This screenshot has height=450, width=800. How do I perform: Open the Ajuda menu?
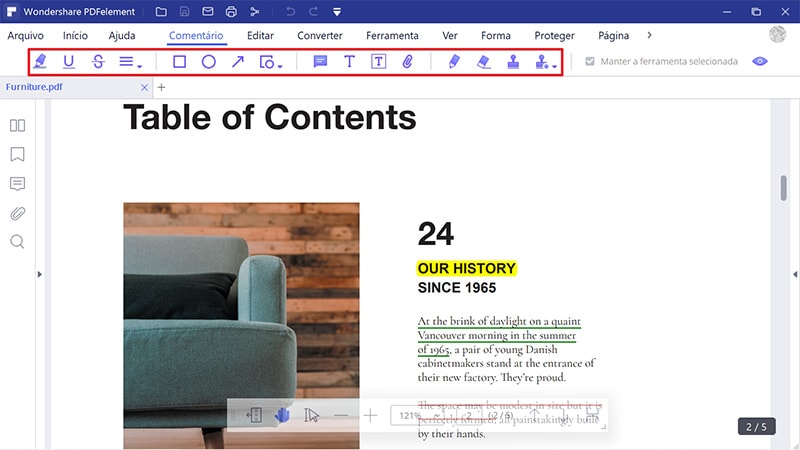point(122,36)
